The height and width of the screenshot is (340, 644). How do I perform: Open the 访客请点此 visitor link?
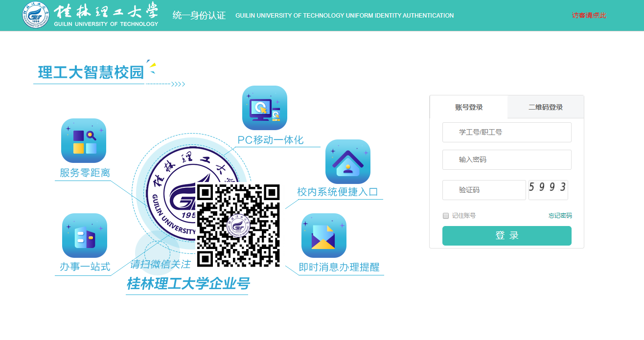(x=589, y=16)
